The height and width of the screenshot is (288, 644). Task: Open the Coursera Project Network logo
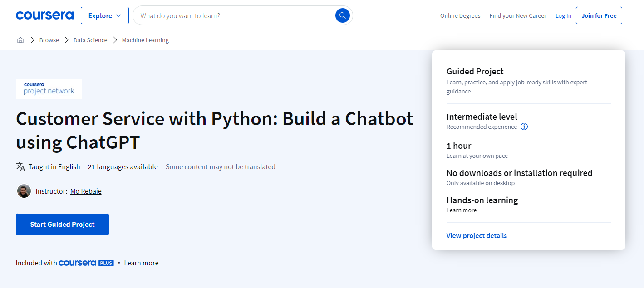49,89
